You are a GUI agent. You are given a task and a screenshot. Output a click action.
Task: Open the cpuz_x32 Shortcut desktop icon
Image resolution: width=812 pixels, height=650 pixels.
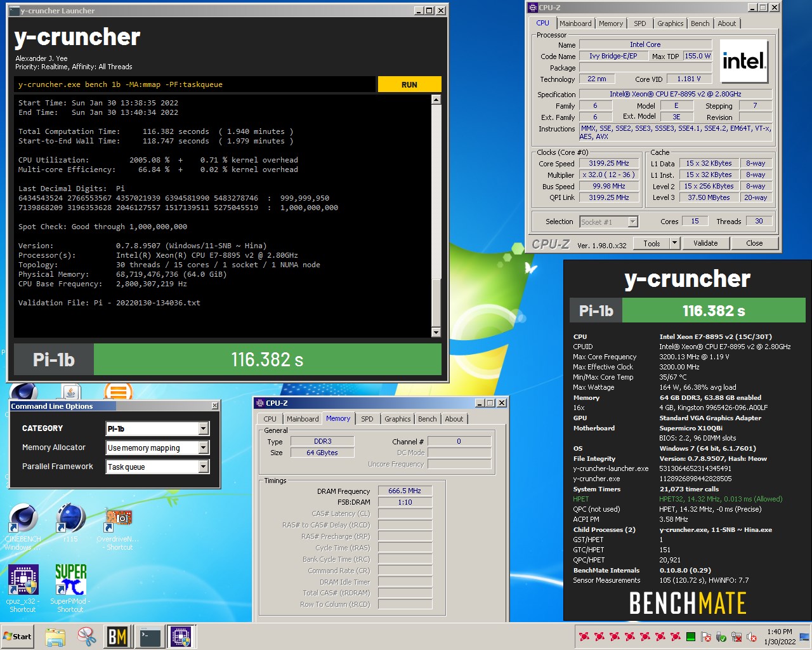(x=23, y=588)
